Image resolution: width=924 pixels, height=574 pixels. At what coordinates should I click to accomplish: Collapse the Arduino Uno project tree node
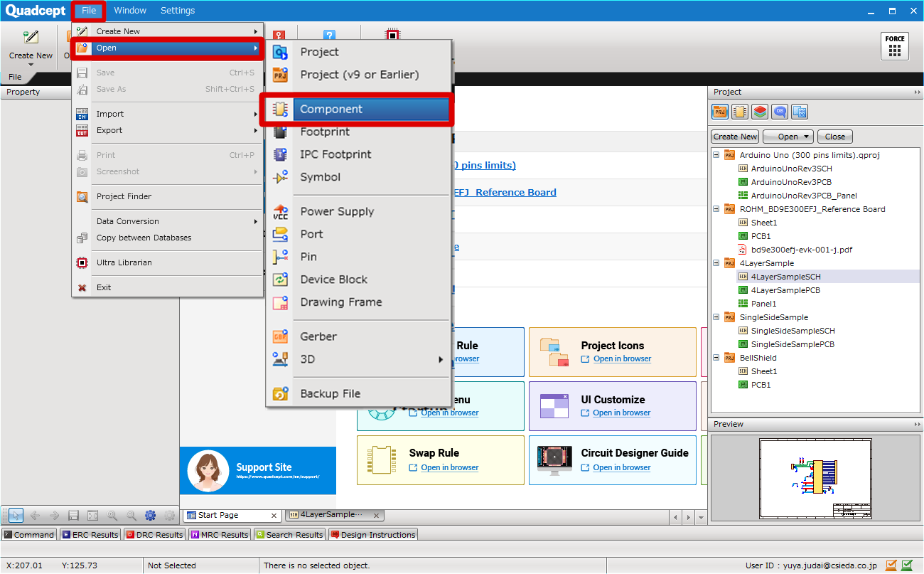(716, 155)
